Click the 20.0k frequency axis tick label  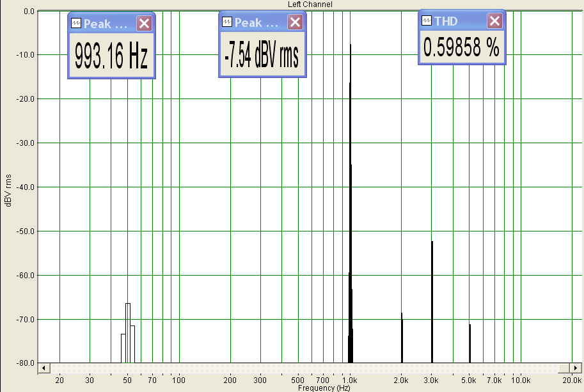(572, 380)
